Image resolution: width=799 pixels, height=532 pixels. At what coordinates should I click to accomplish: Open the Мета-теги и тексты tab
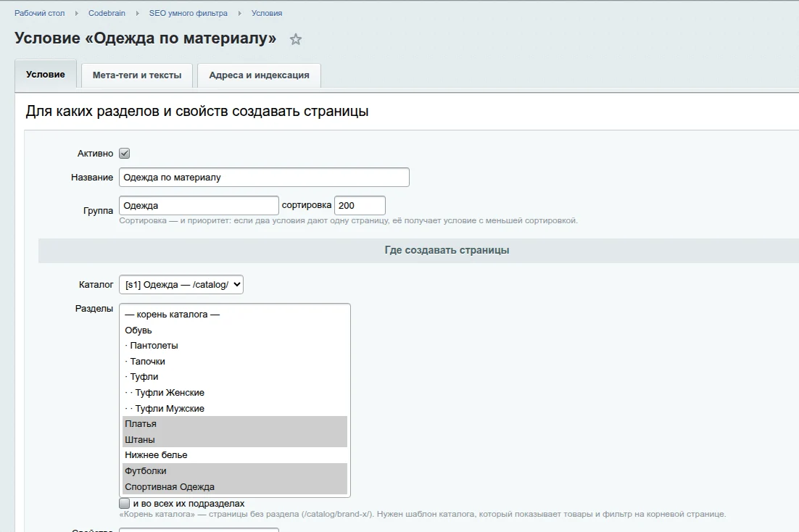(137, 75)
